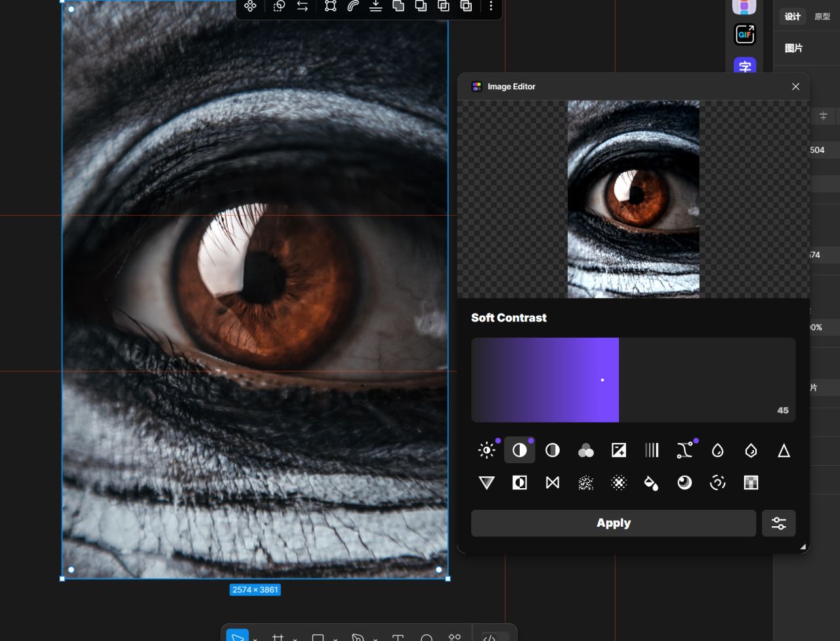Select the three-circles color balance filter
This screenshot has height=641, width=840.
point(585,450)
